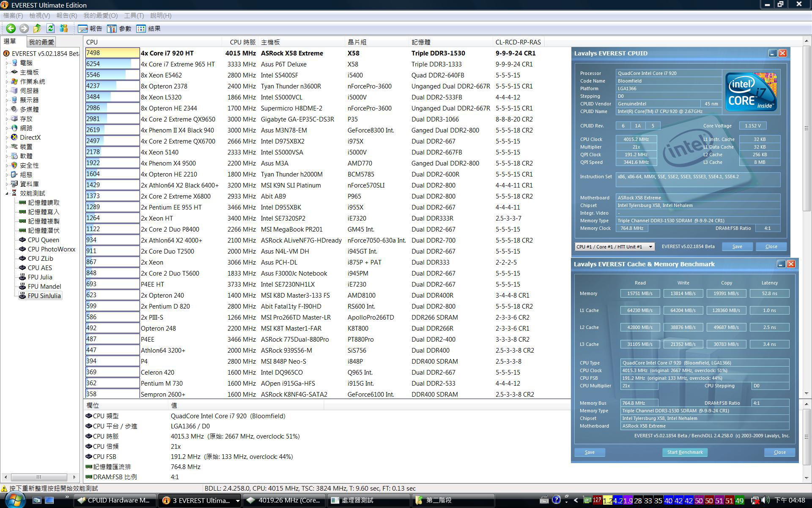The height and width of the screenshot is (508, 812).
Task: Click the 6254 score bar
Action: tap(112, 64)
